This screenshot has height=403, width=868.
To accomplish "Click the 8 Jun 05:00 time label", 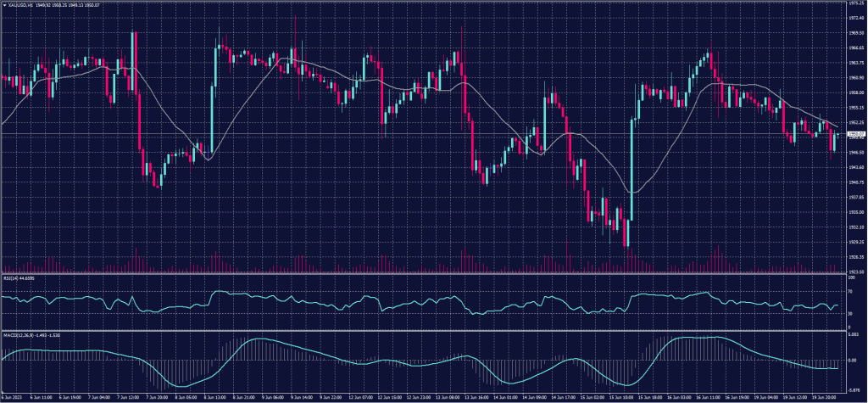I will point(186,397).
